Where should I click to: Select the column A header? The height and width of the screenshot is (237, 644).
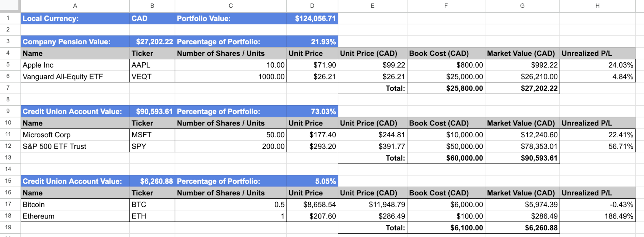coord(75,6)
